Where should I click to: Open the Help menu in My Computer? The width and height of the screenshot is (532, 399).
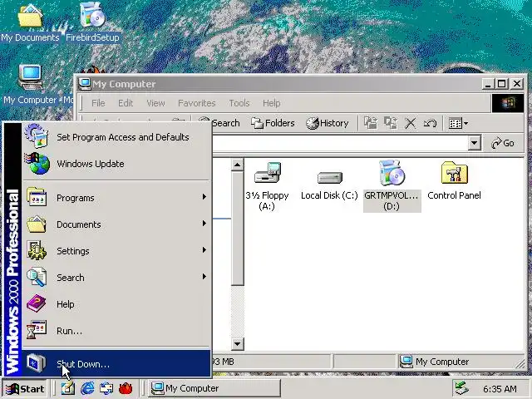tap(272, 103)
